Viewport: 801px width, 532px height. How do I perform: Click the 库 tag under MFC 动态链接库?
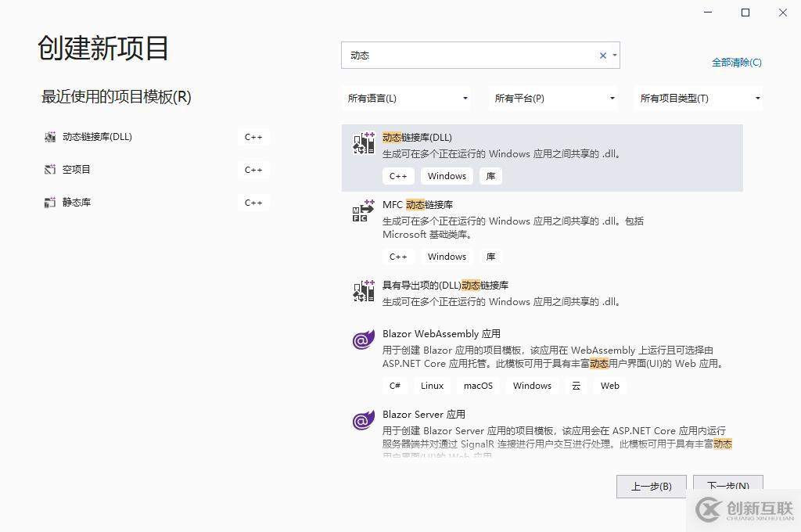coord(490,257)
